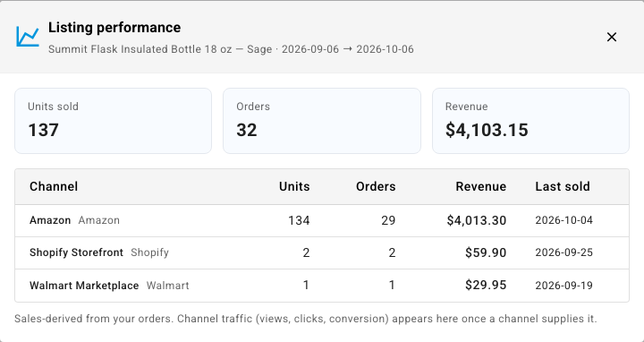Click the 32 orders total value
The height and width of the screenshot is (342, 644).
point(247,131)
